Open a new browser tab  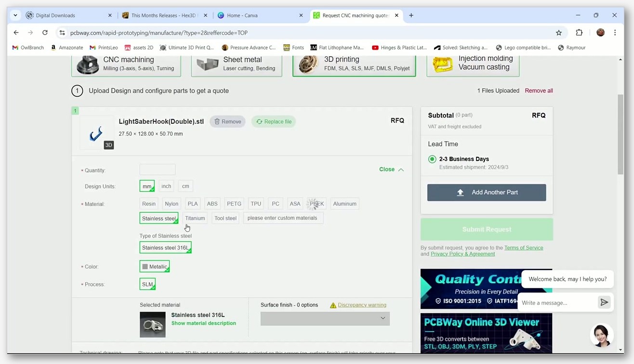pyautogui.click(x=411, y=15)
